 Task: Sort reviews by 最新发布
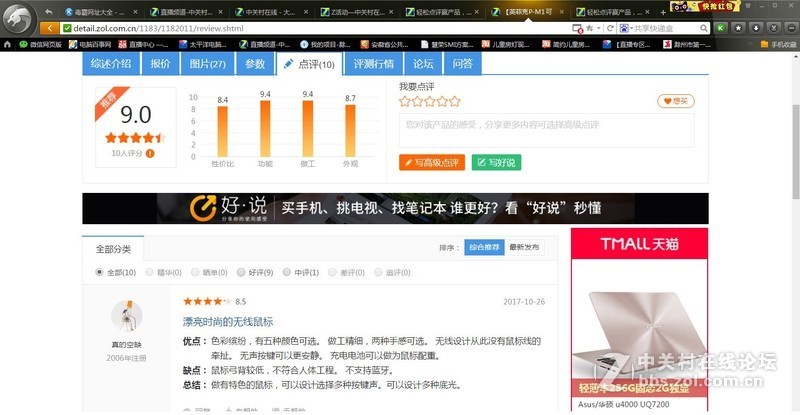click(524, 247)
